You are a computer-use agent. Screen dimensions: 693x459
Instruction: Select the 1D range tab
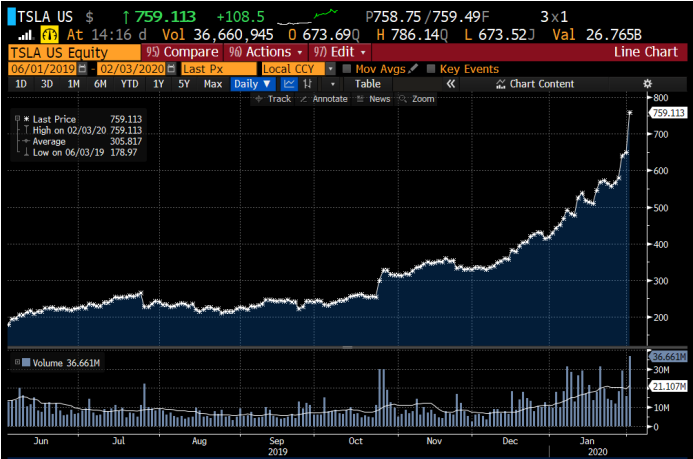(21, 84)
